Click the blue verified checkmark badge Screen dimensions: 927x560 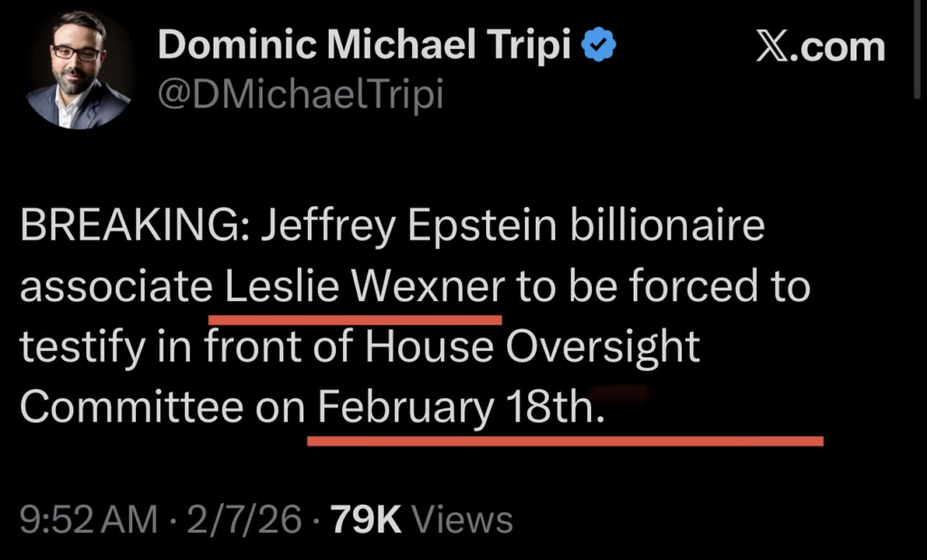click(598, 45)
